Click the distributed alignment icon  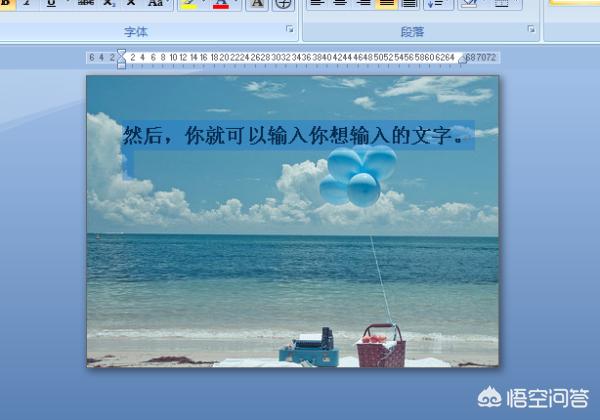408,3
